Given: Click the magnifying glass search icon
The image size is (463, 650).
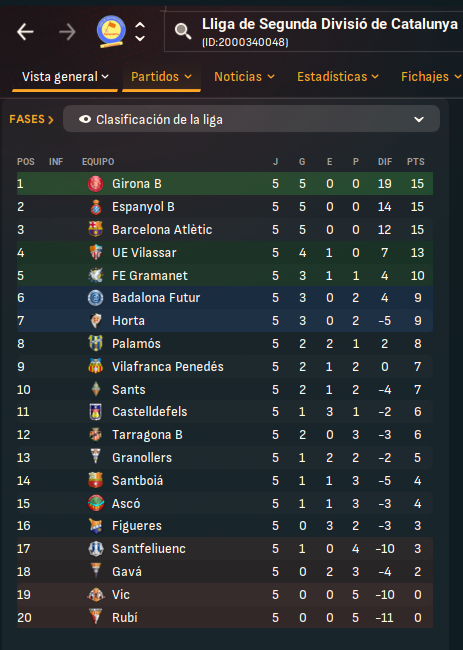Looking at the screenshot, I should pyautogui.click(x=183, y=31).
